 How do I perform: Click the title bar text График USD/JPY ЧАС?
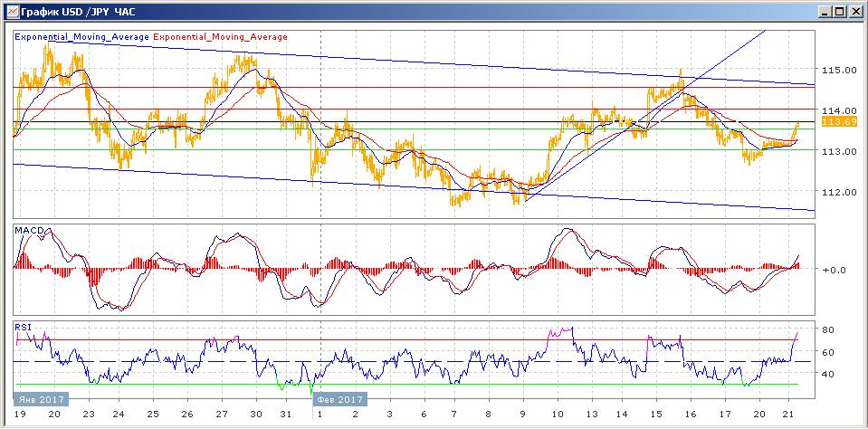pyautogui.click(x=68, y=11)
